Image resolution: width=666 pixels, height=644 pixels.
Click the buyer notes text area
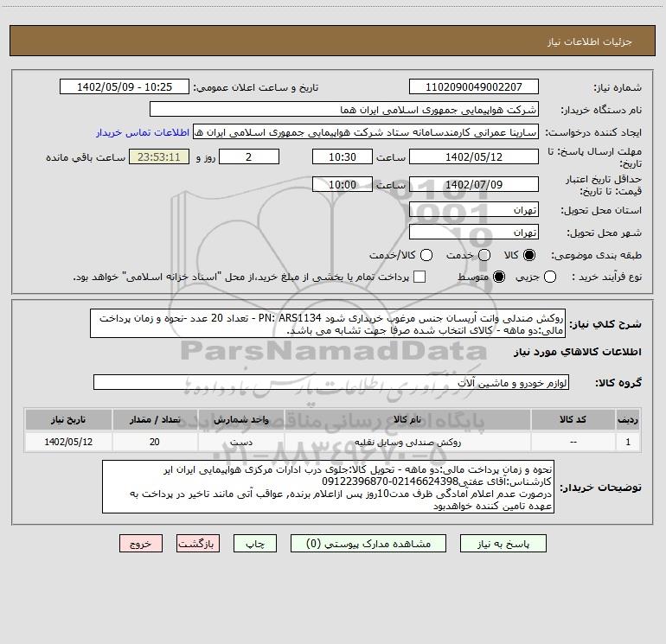(328, 487)
